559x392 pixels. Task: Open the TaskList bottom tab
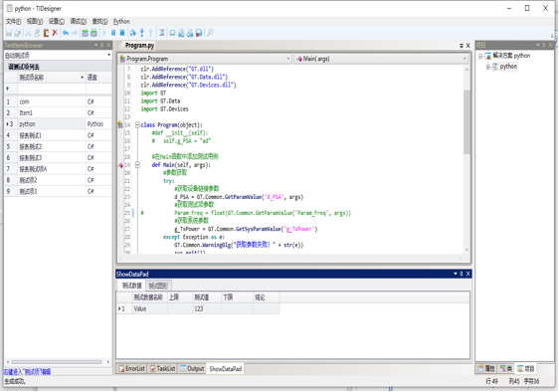coord(162,368)
